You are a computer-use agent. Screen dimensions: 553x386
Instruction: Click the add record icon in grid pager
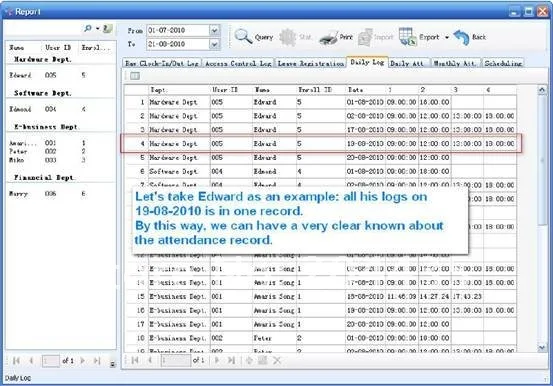tap(249, 360)
